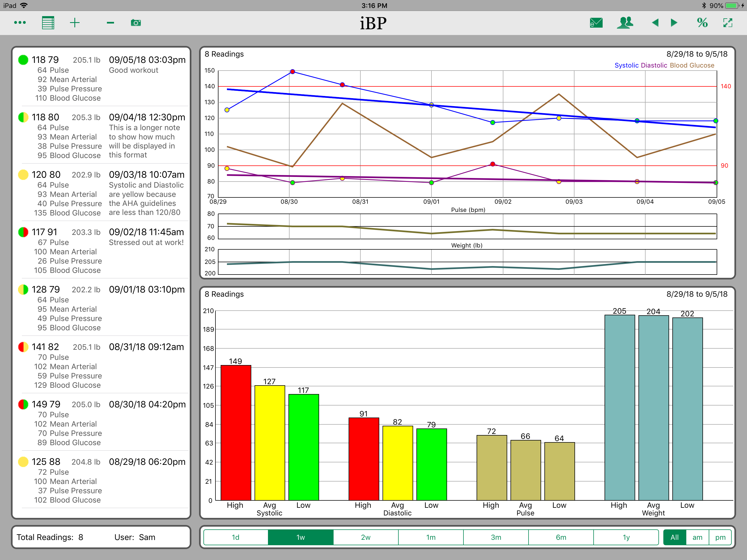This screenshot has height=560, width=747.
Task: Add a new reading with plus icon
Action: pyautogui.click(x=75, y=23)
